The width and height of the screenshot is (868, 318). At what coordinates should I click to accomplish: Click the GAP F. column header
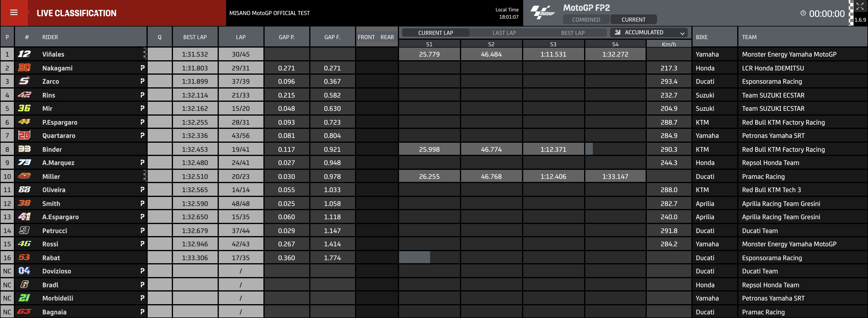332,37
